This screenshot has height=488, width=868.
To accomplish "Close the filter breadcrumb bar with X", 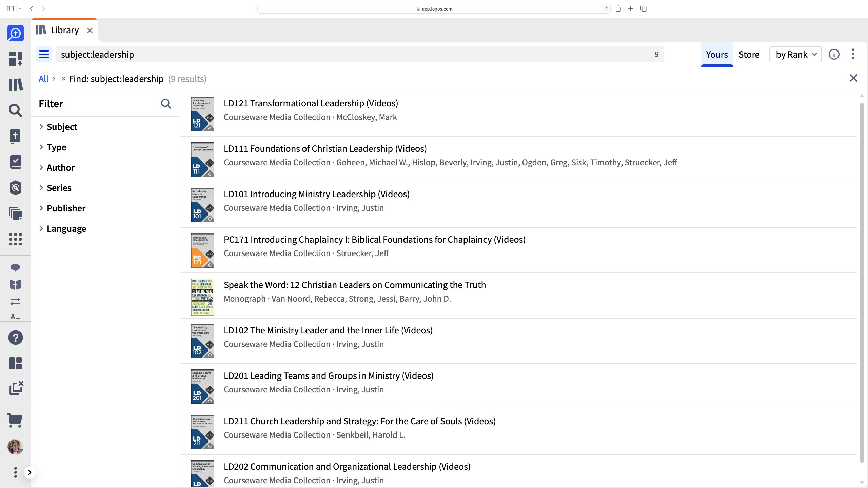I will [x=853, y=78].
